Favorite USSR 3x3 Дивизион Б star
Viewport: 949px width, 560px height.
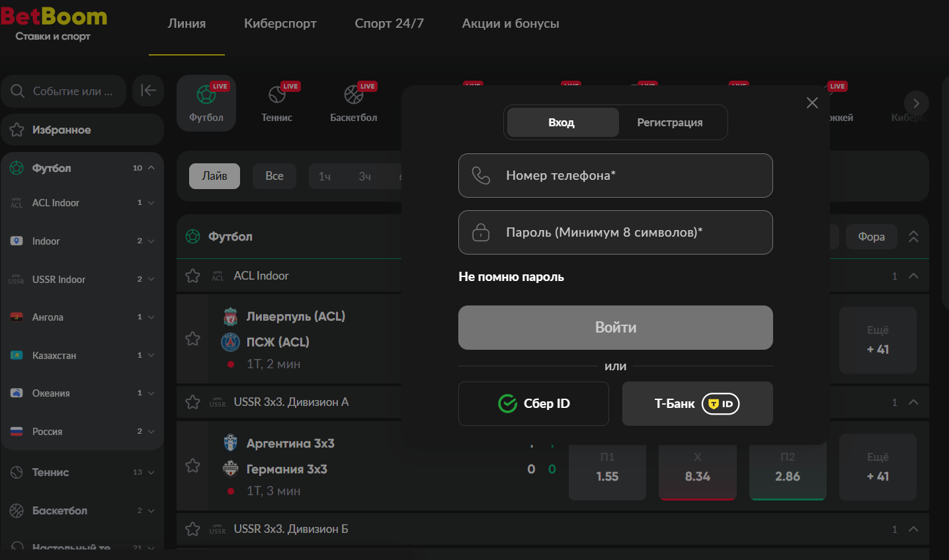click(192, 529)
